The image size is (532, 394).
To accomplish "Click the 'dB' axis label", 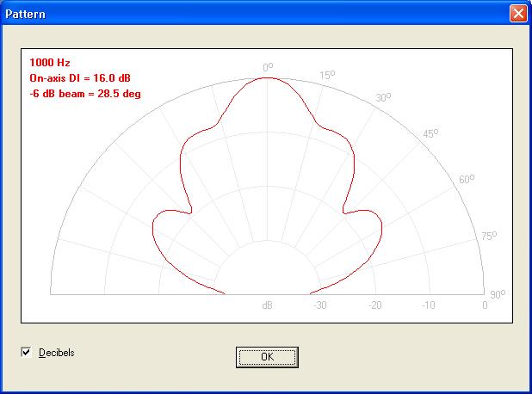I will 268,305.
